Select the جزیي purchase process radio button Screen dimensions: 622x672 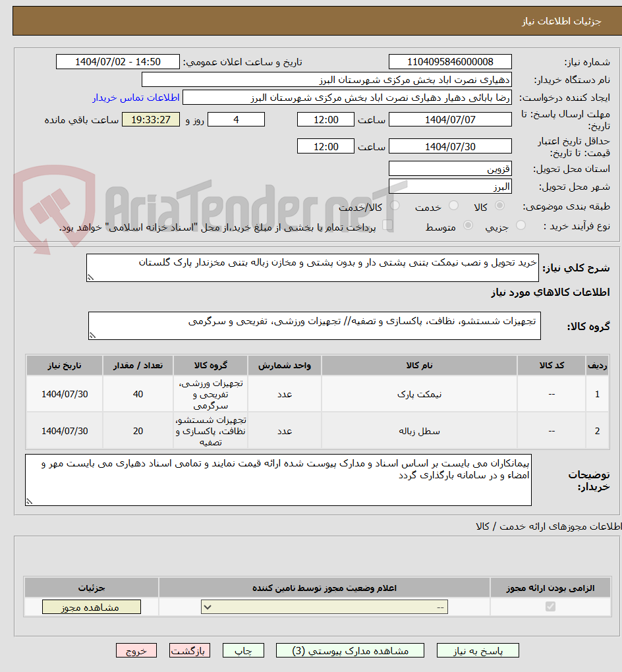click(522, 225)
